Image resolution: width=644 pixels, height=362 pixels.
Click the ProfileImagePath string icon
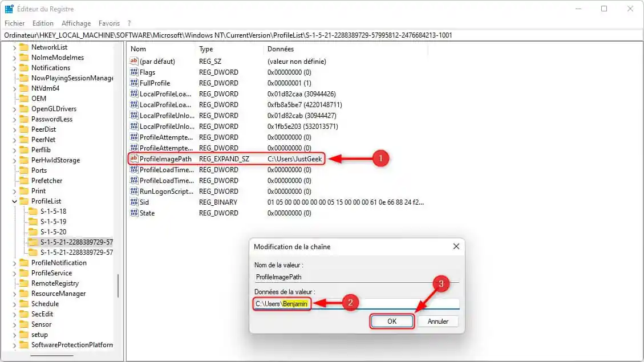pyautogui.click(x=134, y=158)
